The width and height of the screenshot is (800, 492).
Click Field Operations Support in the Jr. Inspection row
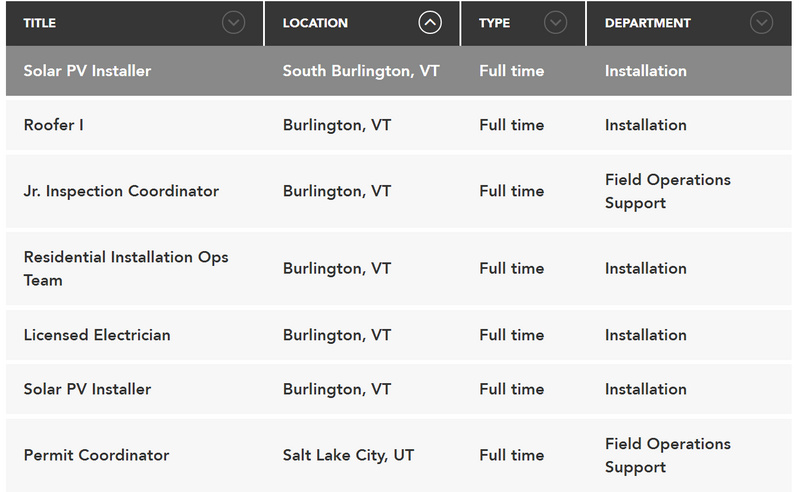click(x=667, y=191)
